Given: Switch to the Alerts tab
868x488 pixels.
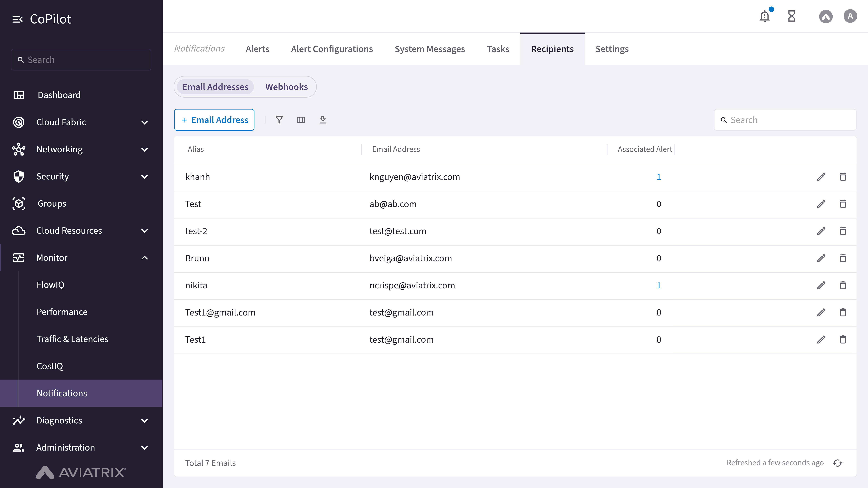Looking at the screenshot, I should pos(258,49).
